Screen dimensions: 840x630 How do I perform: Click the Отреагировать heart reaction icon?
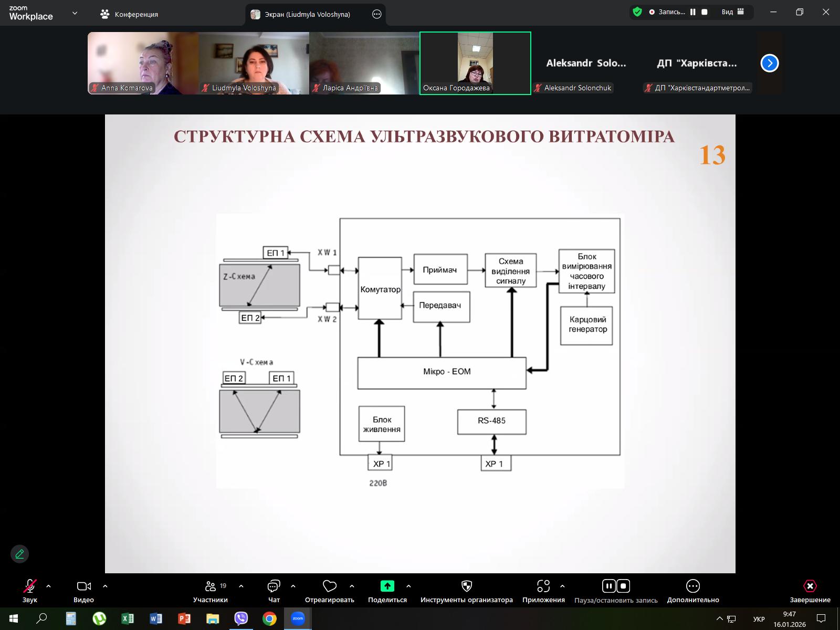329,586
